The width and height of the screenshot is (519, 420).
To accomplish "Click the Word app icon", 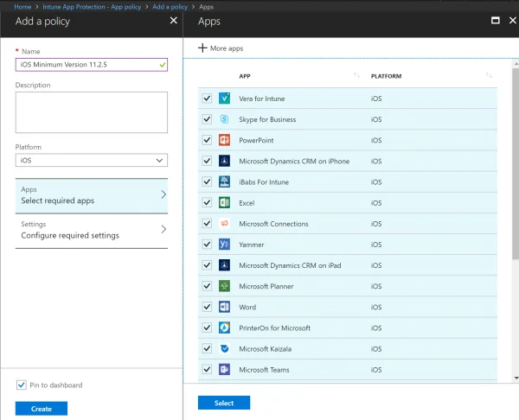I will pyautogui.click(x=224, y=307).
